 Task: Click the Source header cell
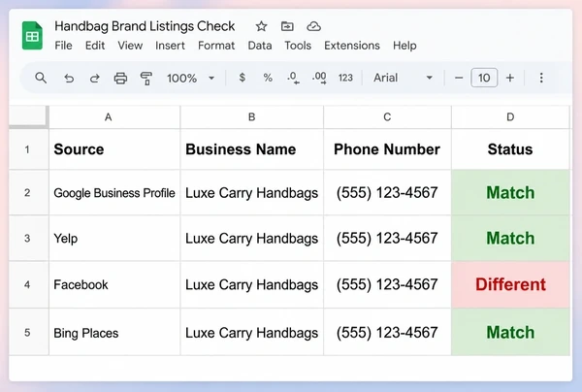point(114,149)
